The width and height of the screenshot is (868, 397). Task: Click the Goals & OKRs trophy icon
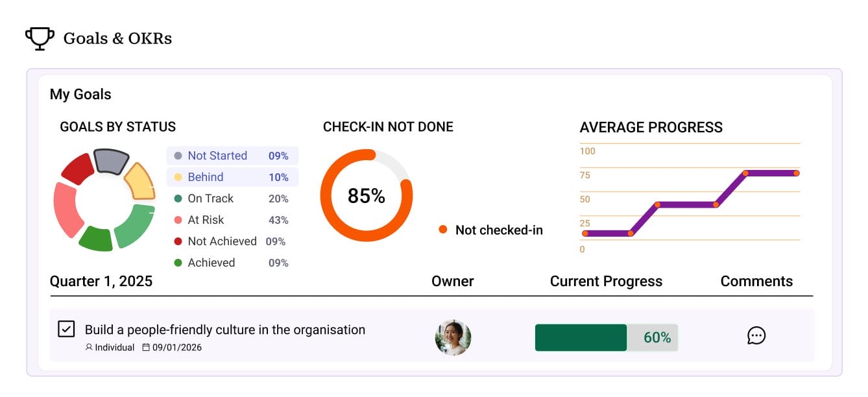point(39,38)
